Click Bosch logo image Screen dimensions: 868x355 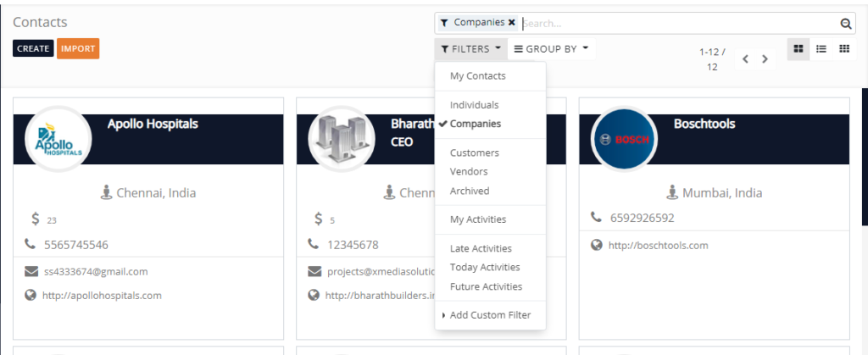point(624,139)
